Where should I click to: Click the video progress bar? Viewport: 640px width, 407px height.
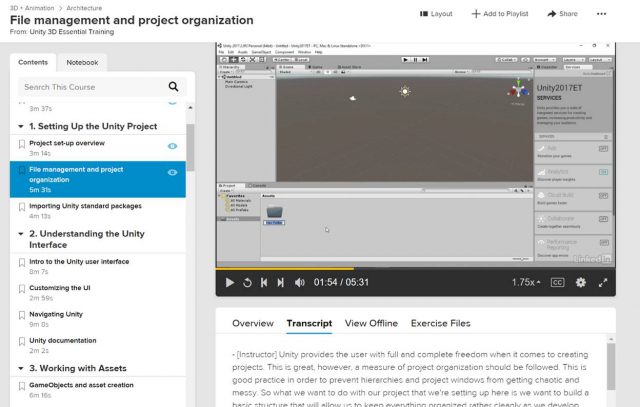[416, 269]
